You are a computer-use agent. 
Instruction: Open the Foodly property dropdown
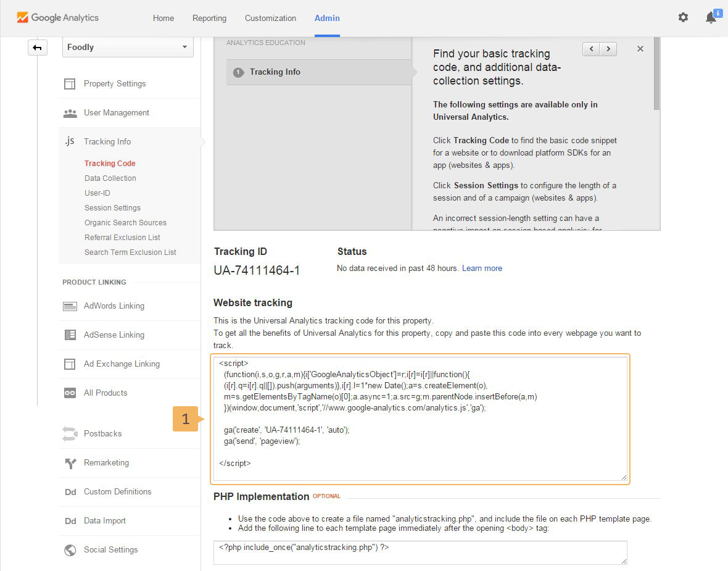tap(128, 48)
